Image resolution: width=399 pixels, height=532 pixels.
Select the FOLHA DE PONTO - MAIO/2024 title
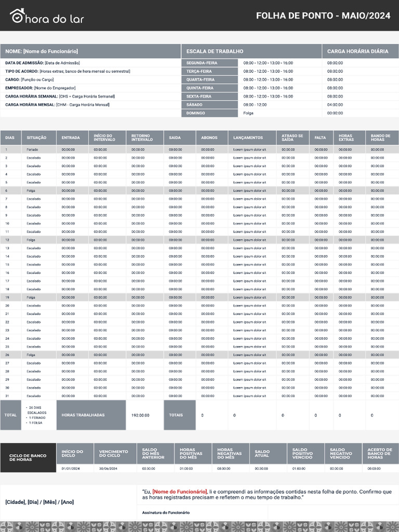[323, 16]
